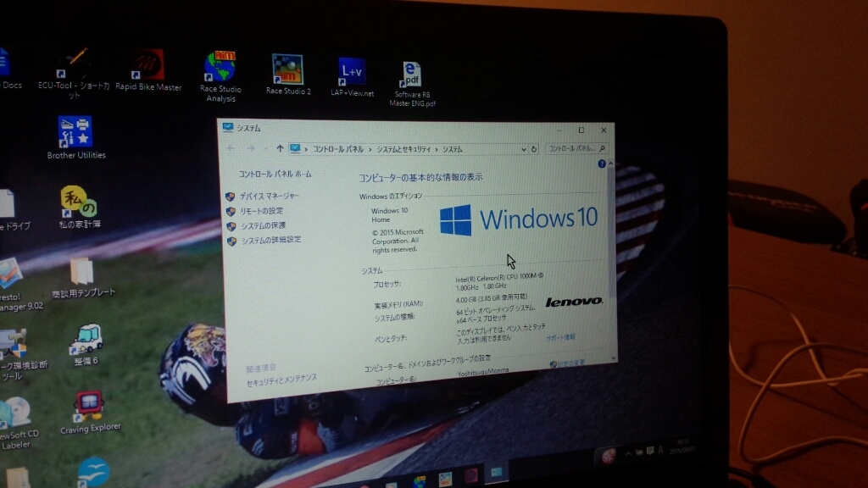Click the Lenovo logo in System window

[x=574, y=302]
